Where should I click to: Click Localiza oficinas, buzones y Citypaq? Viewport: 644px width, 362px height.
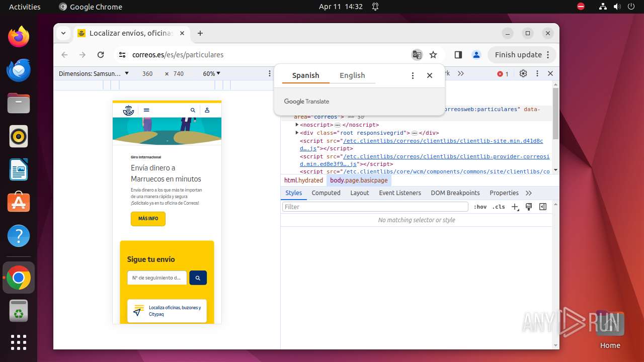[167, 311]
